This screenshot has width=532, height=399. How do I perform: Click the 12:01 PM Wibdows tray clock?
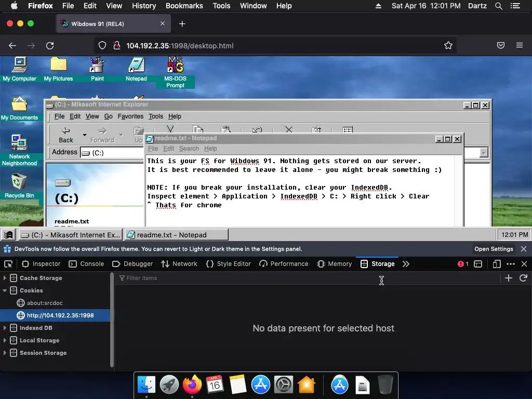pyautogui.click(x=514, y=234)
